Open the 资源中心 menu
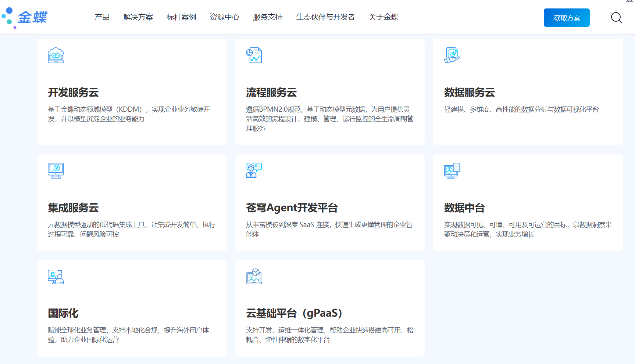The image size is (635, 364). pyautogui.click(x=224, y=17)
